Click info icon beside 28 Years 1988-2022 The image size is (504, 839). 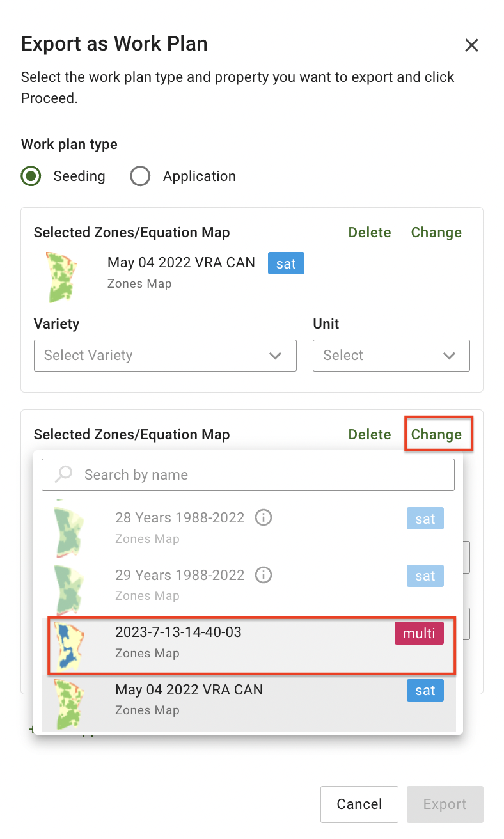point(263,518)
